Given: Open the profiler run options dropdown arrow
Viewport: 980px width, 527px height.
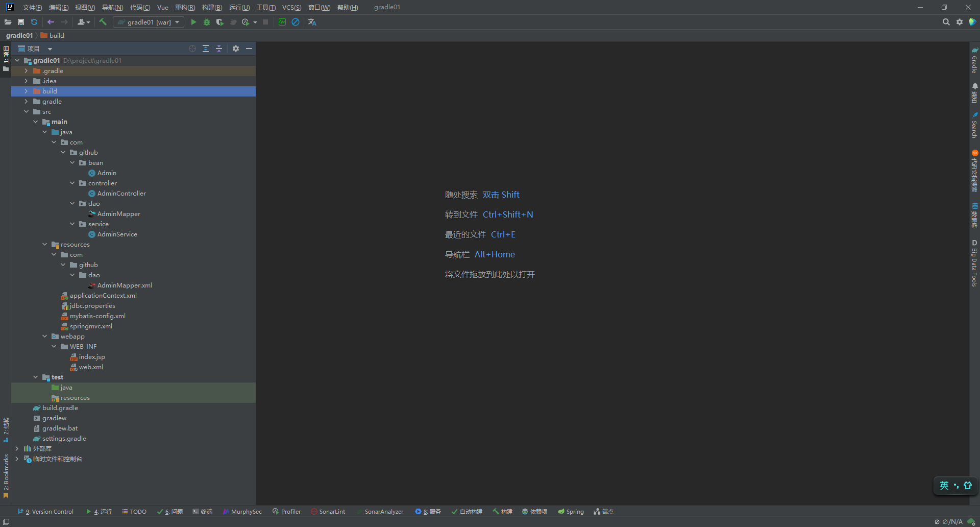Looking at the screenshot, I should [255, 22].
